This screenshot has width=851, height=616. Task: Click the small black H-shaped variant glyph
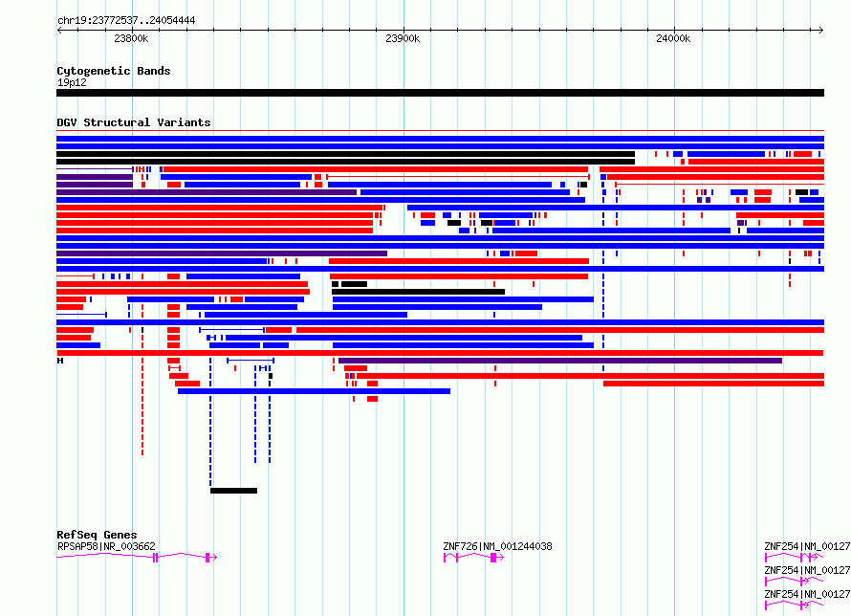60,361
